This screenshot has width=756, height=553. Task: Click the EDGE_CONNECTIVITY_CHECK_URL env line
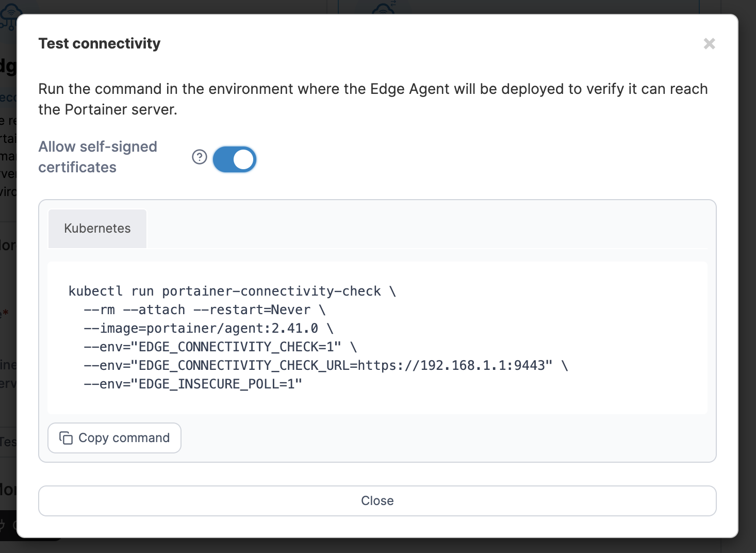(x=326, y=365)
